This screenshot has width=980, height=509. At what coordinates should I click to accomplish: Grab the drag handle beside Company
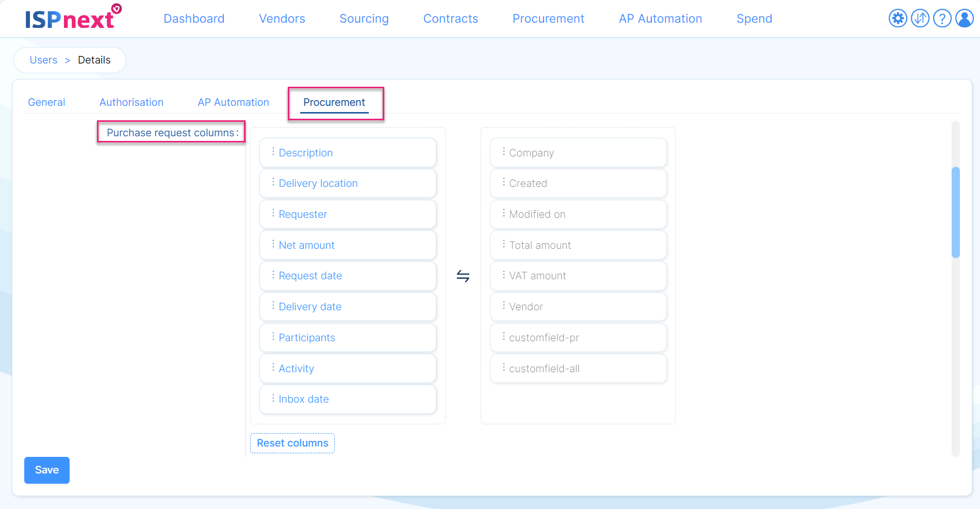[x=503, y=152]
